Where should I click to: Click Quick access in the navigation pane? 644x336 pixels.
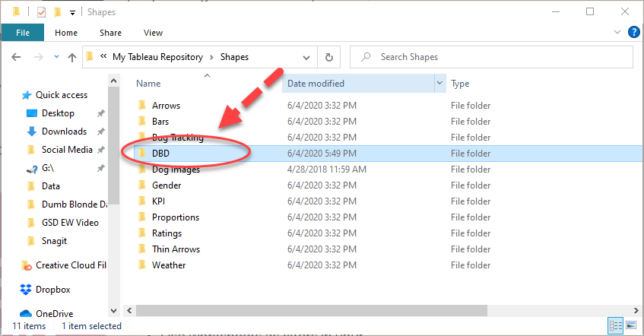62,95
